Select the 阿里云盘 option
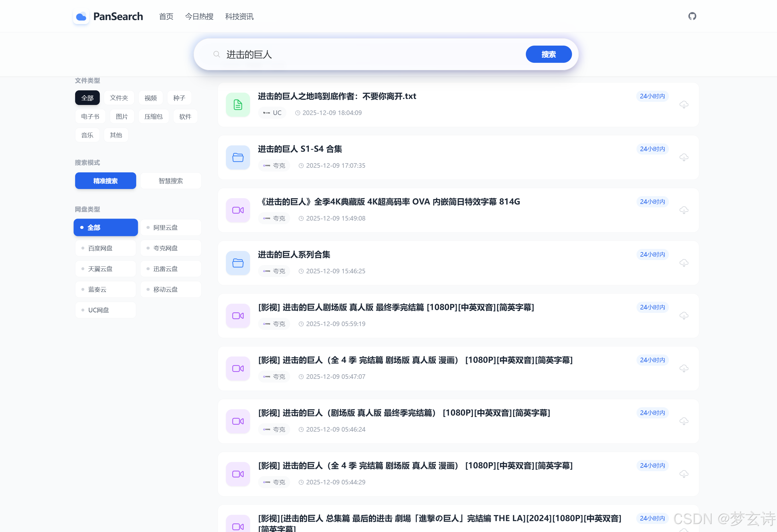 (171, 227)
